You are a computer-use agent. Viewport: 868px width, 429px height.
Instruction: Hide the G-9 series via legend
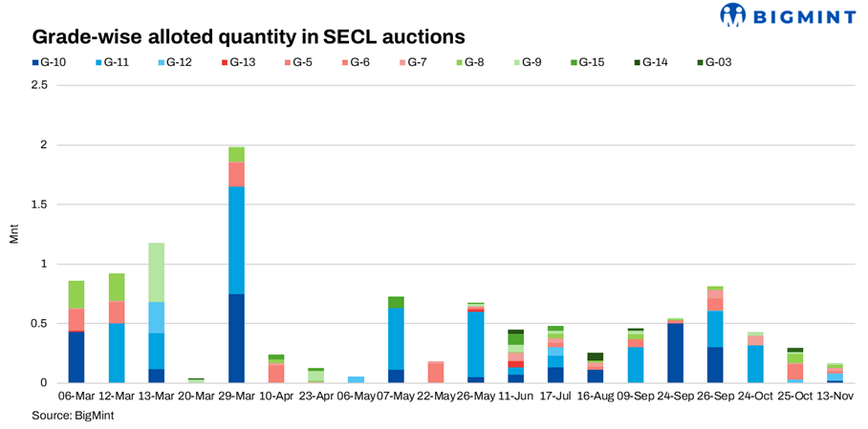click(516, 63)
